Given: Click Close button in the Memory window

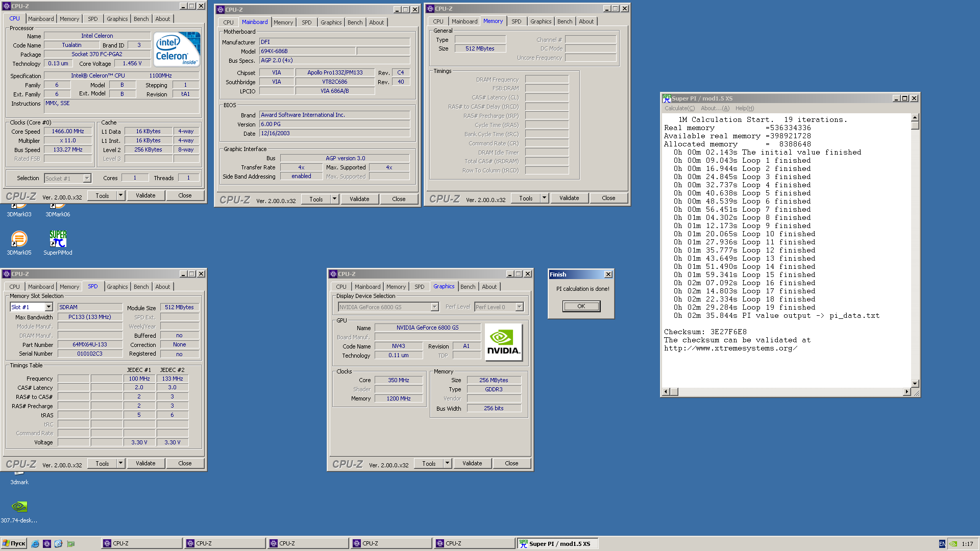Looking at the screenshot, I should coord(609,198).
